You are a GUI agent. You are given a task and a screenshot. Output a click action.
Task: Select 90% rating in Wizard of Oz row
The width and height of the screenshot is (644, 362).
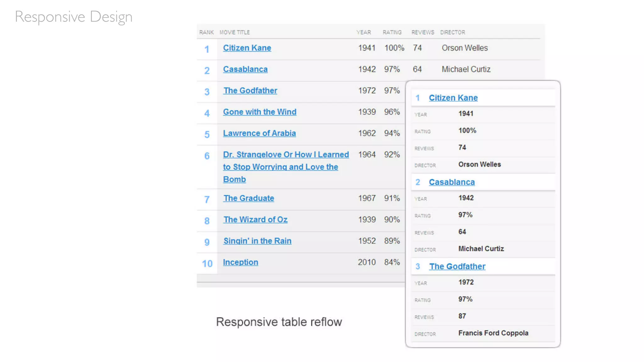point(392,220)
